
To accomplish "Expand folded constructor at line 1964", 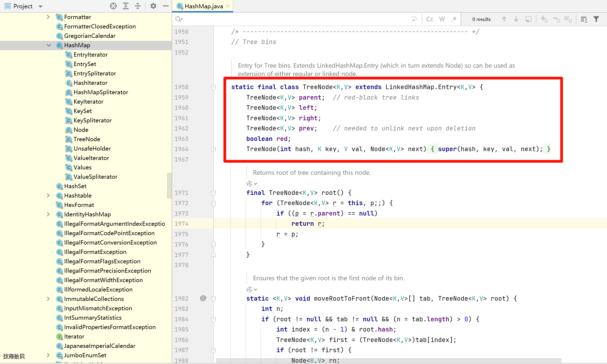I will [x=214, y=149].
